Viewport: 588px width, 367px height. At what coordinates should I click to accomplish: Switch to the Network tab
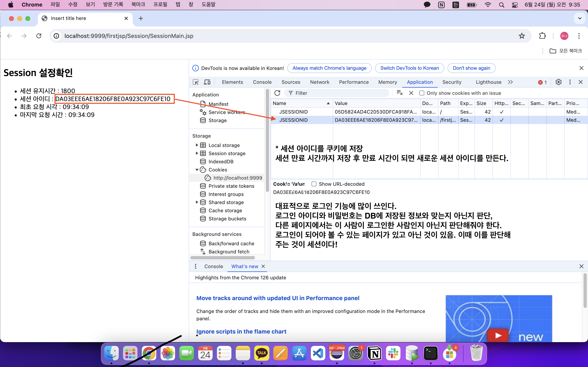pyautogui.click(x=320, y=82)
